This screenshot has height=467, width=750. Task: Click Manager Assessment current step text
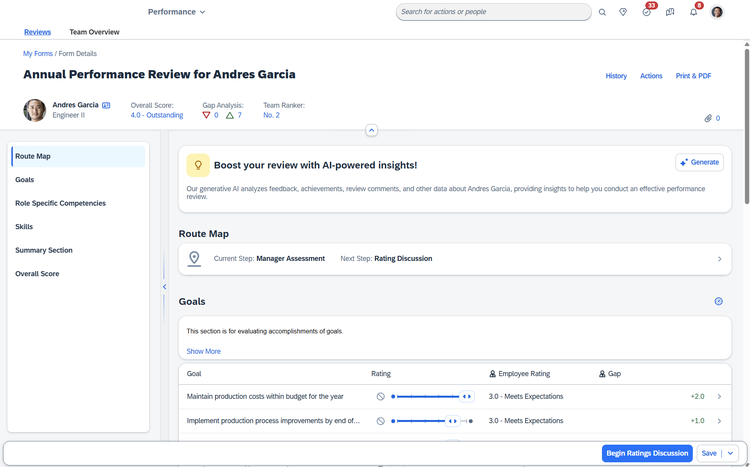pos(290,259)
